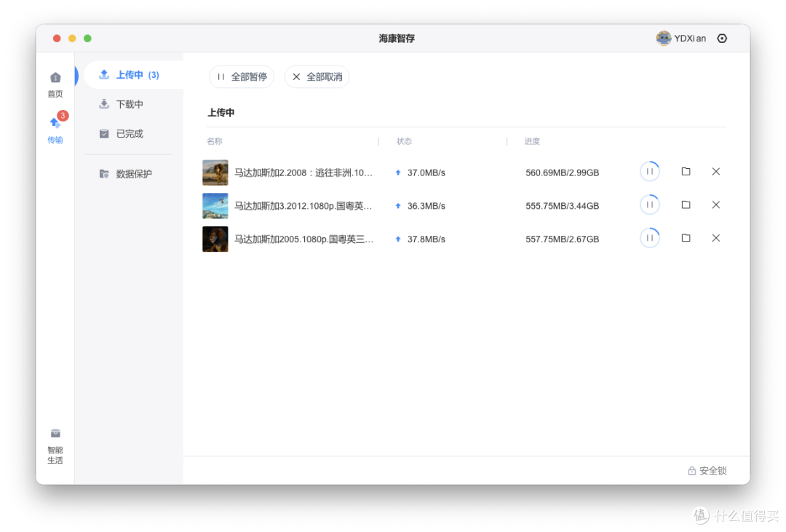Select file name 马达加斯加2005.1080p.国粤英三…

[x=303, y=239]
